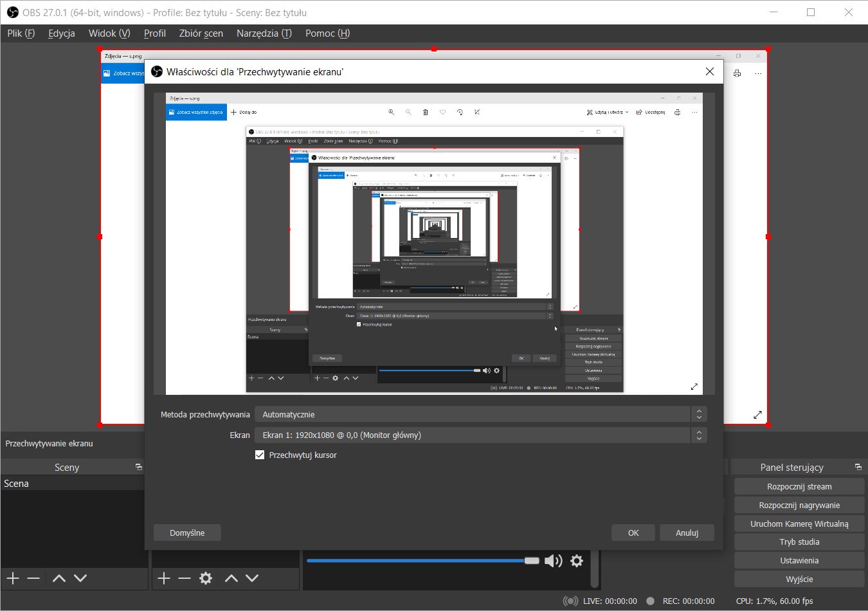
Task: Click the zoom-in magnifier in the dialog preview toolbar
Action: tap(391, 112)
